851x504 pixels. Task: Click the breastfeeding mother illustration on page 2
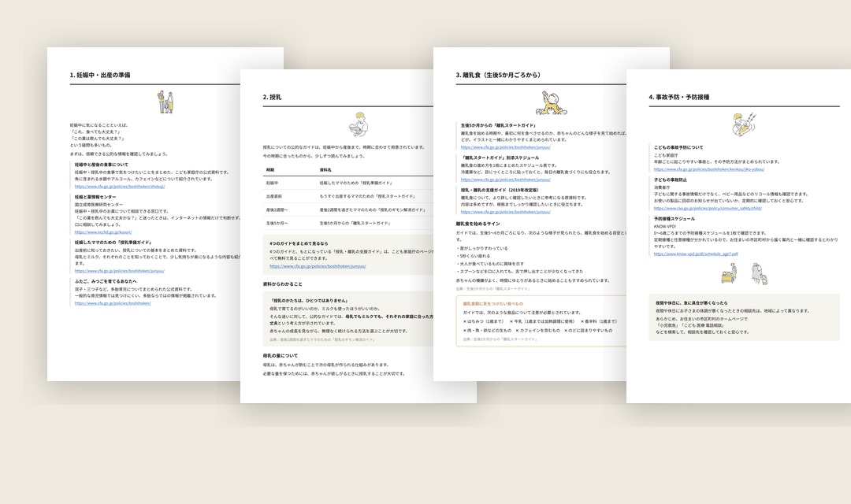pos(359,124)
